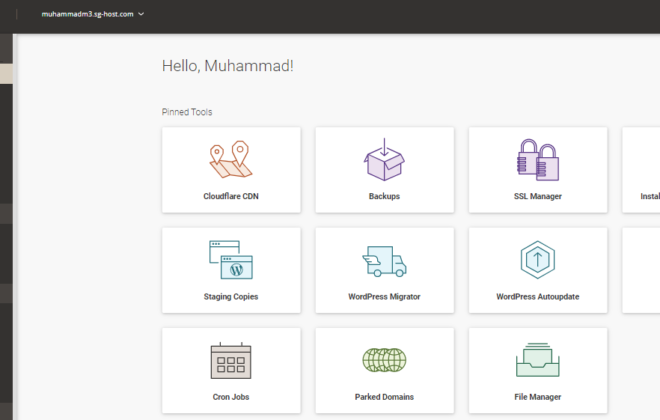Select the Staging Copies windows icon
This screenshot has width=660, height=420.
pos(231,260)
